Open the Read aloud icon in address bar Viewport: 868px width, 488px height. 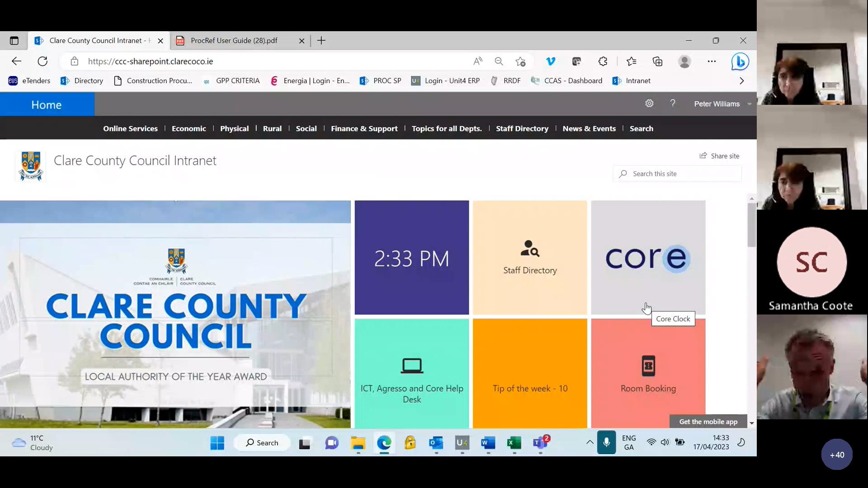tap(478, 61)
